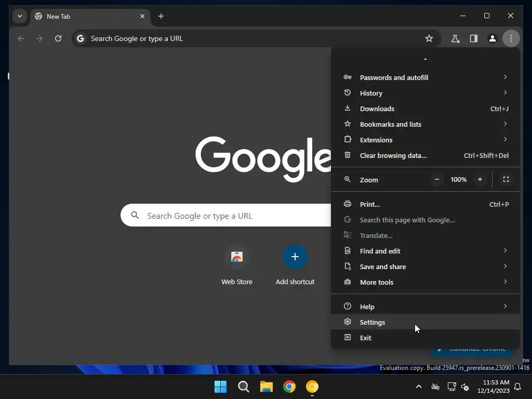Select Print from the menu

tap(425, 204)
